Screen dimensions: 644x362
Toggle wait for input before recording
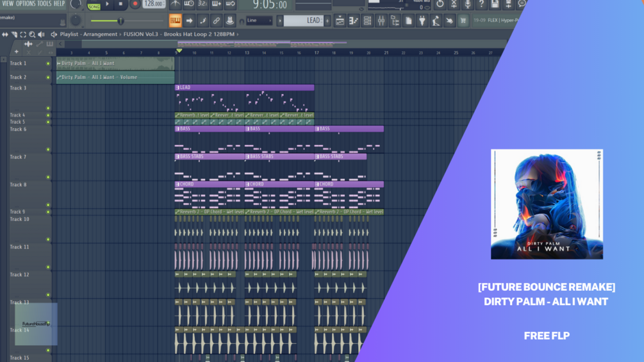[x=189, y=4]
